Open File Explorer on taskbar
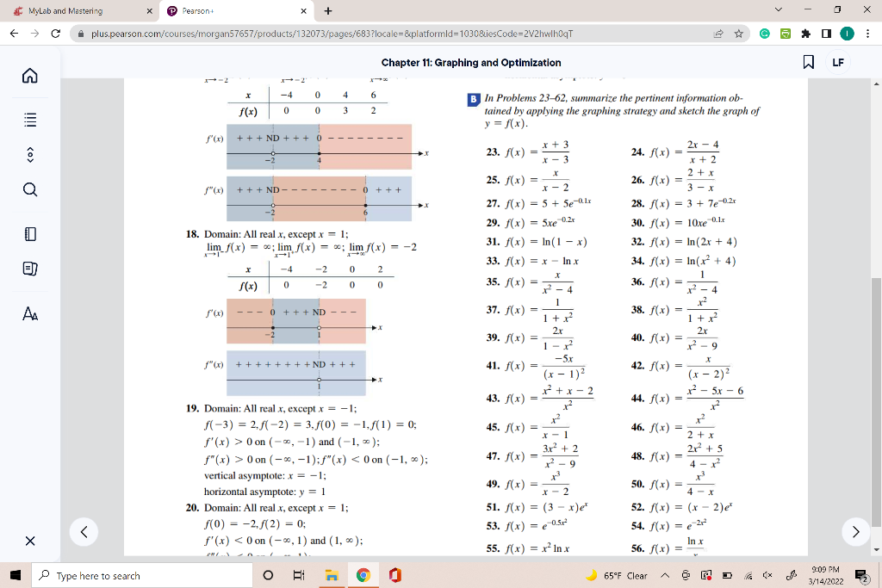 (332, 575)
